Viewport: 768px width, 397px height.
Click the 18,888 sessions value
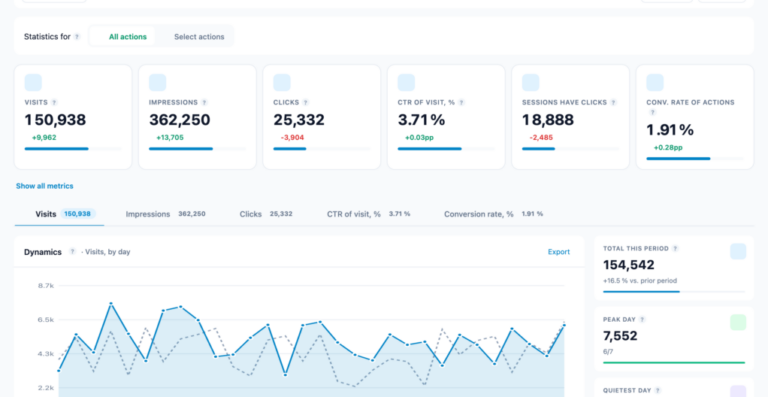click(548, 120)
